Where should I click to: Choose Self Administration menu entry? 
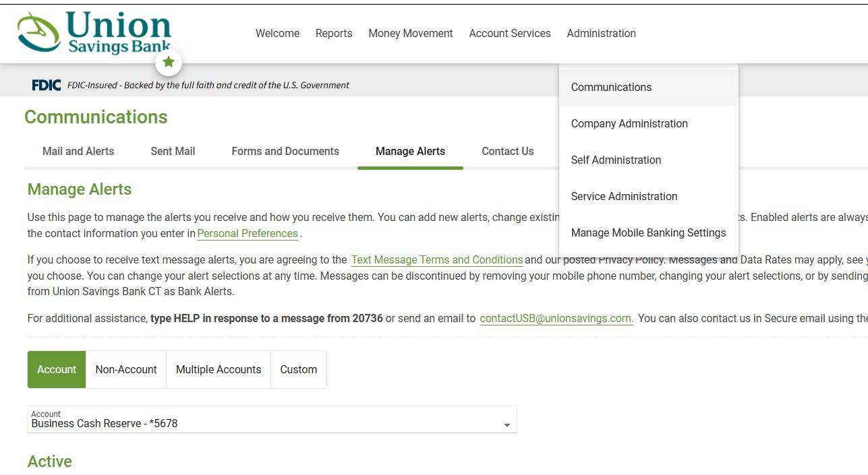(616, 160)
